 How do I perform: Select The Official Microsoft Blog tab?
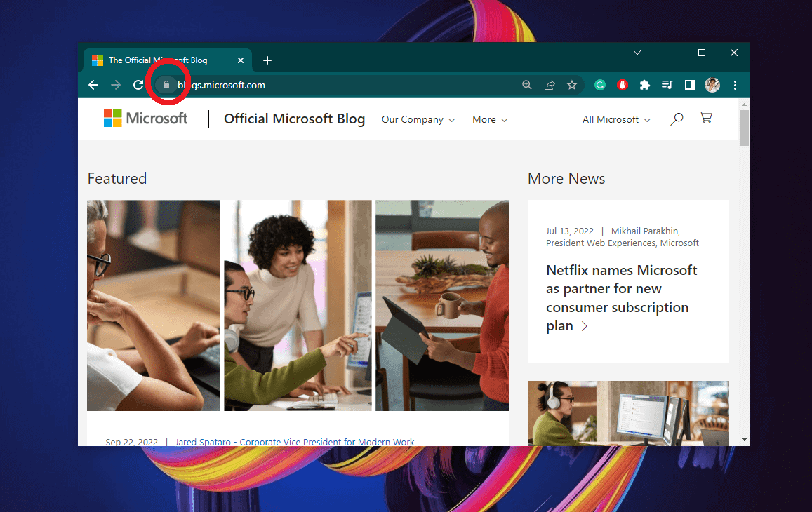[x=167, y=60]
